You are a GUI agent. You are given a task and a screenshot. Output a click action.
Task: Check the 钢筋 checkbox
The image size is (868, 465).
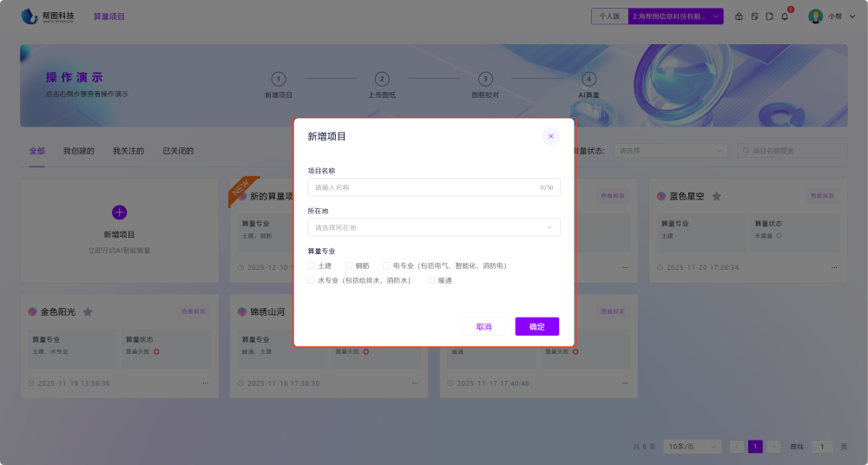[349, 265]
